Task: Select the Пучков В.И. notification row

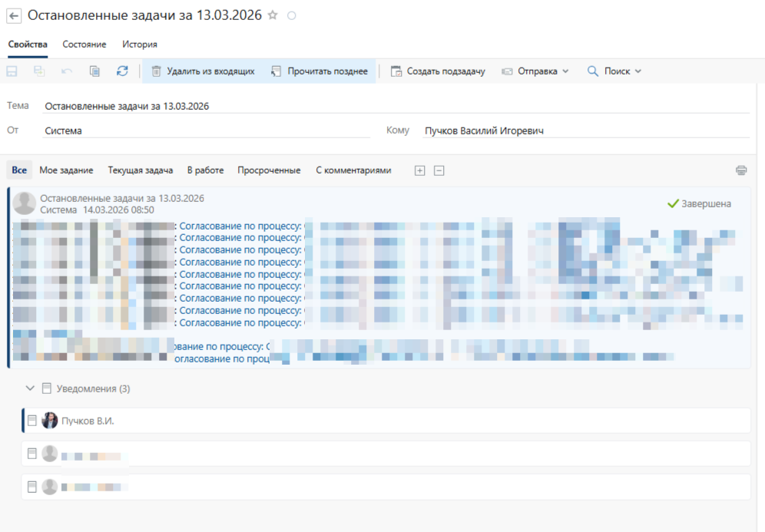Action: [384, 421]
